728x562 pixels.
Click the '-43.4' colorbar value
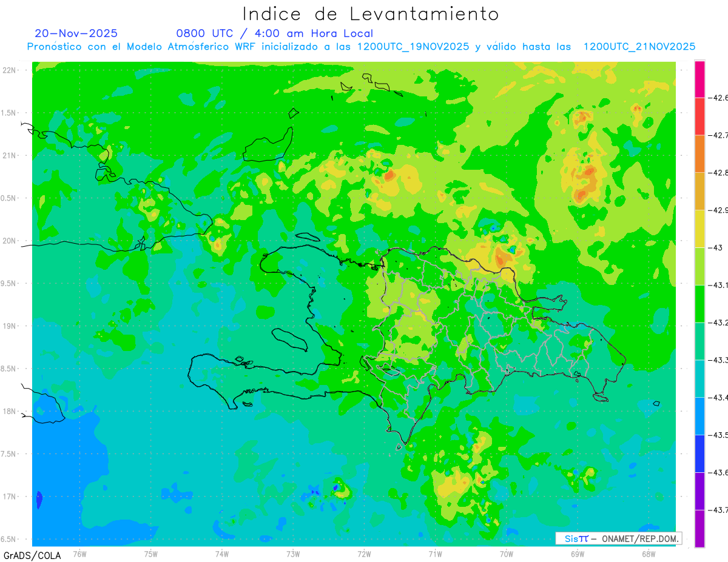(x=718, y=398)
